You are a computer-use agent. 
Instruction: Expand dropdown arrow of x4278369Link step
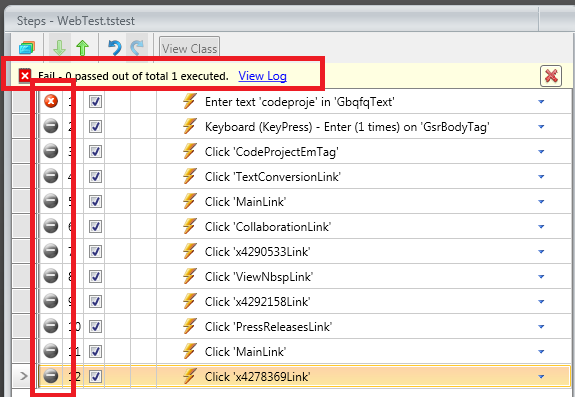click(x=541, y=376)
